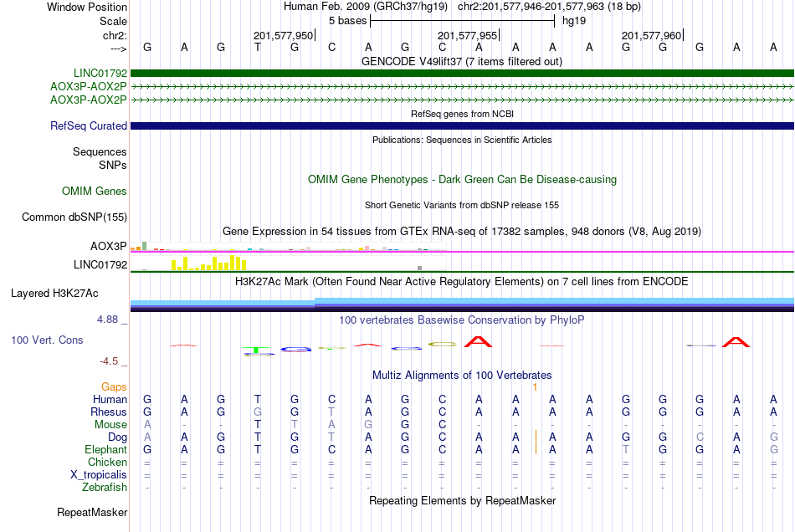Image resolution: width=795 pixels, height=532 pixels.
Task: Click the layered H3K27Ac signal band
Action: [462, 304]
